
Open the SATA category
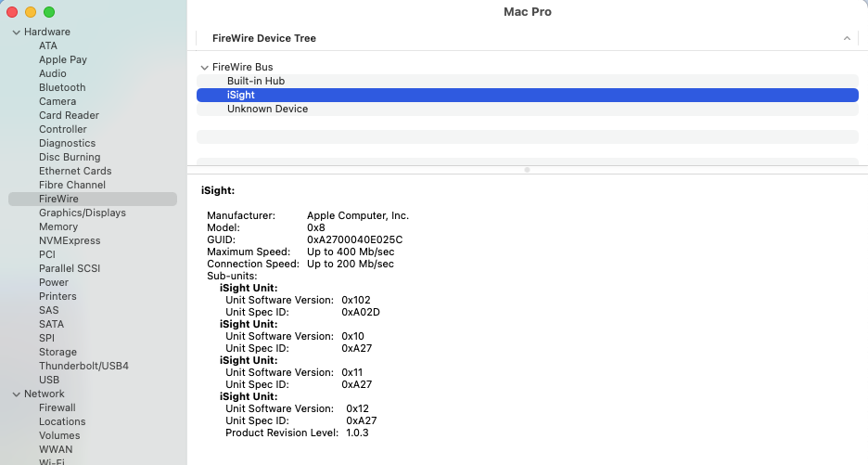click(52, 324)
